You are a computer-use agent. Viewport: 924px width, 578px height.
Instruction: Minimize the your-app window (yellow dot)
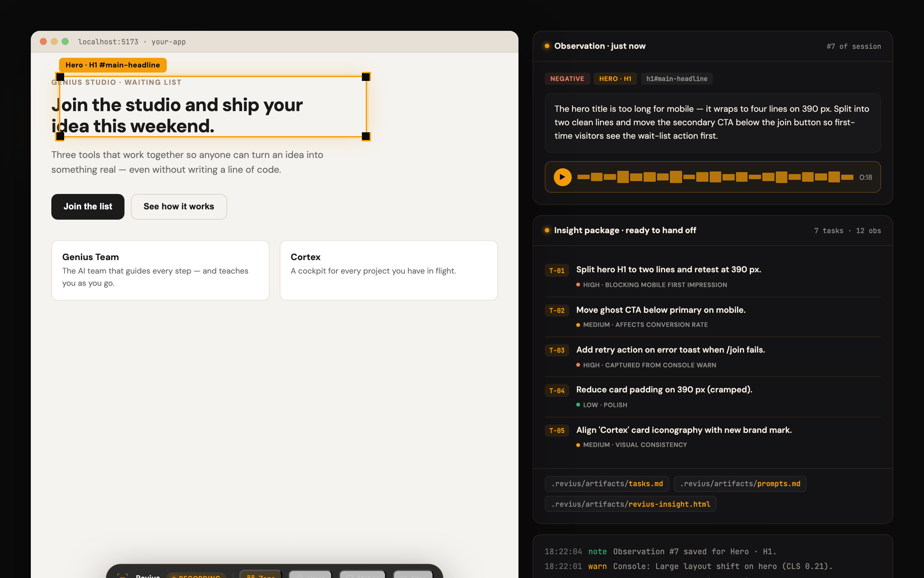[x=54, y=41]
